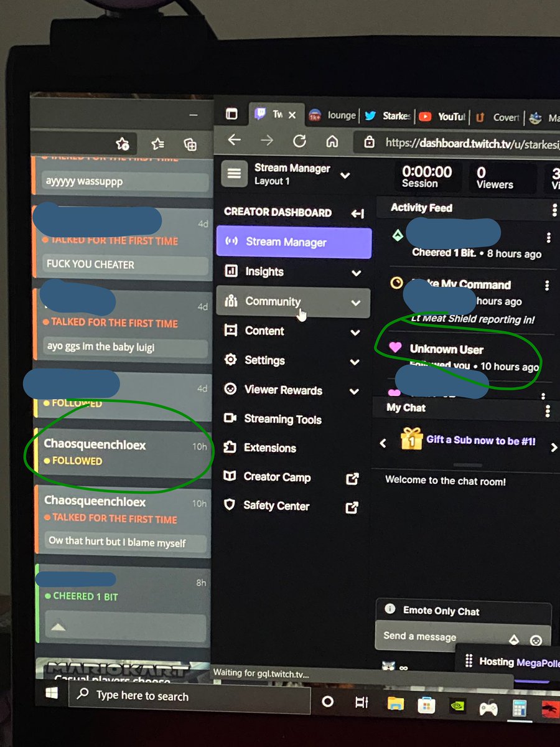Image resolution: width=560 pixels, height=747 pixels.
Task: Click Content in sidebar
Action: [x=264, y=331]
